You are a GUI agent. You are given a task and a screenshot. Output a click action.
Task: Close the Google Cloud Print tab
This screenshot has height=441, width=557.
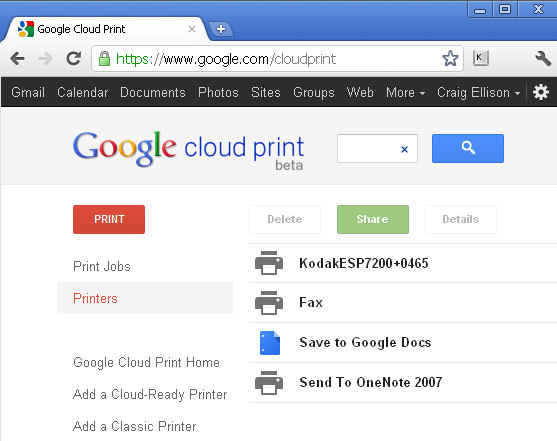(x=192, y=29)
